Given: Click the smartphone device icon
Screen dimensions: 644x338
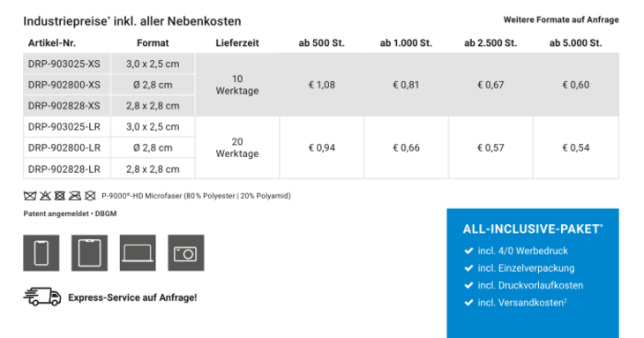Looking at the screenshot, I should pos(41,253).
